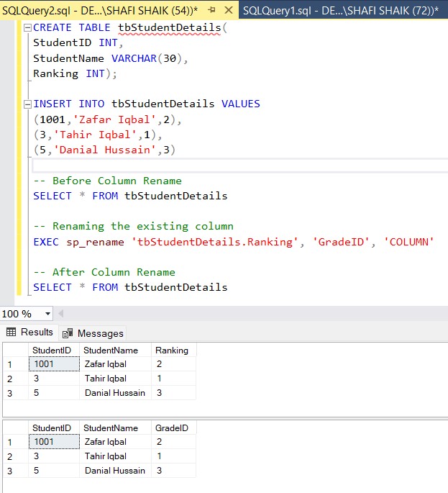Viewport: 448px width, 493px height.
Task: Click Danial Hussain in the second result grid
Action: pyautogui.click(x=115, y=471)
